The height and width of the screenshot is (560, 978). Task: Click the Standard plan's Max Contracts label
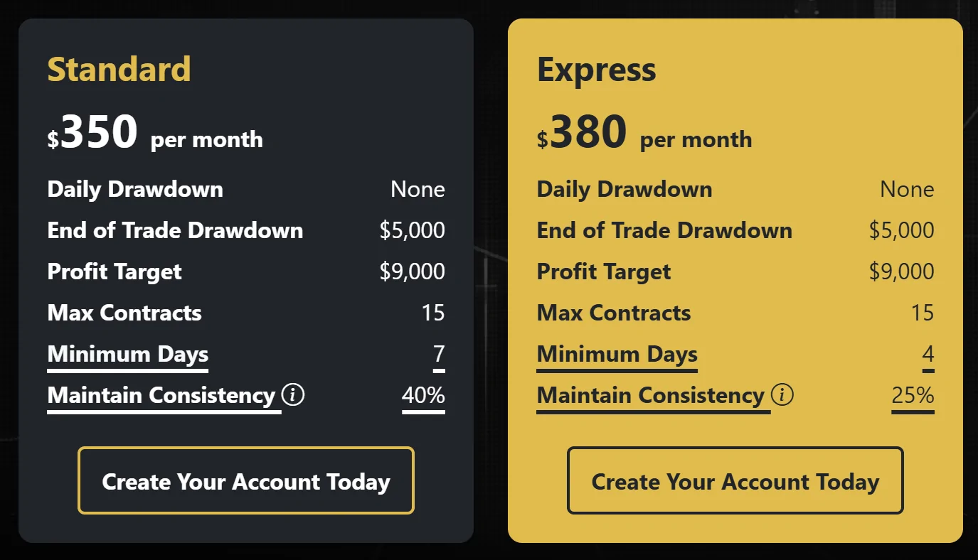point(124,313)
